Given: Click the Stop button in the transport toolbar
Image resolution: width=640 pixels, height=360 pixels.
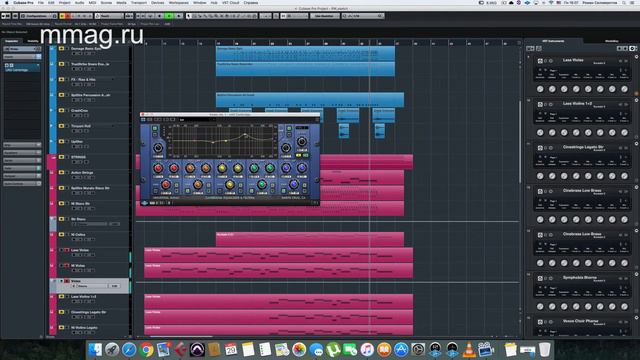Looking at the screenshot, I should (x=160, y=16).
